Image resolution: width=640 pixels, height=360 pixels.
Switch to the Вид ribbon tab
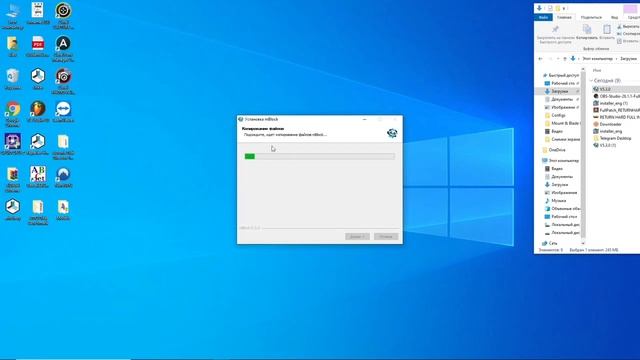click(x=614, y=17)
